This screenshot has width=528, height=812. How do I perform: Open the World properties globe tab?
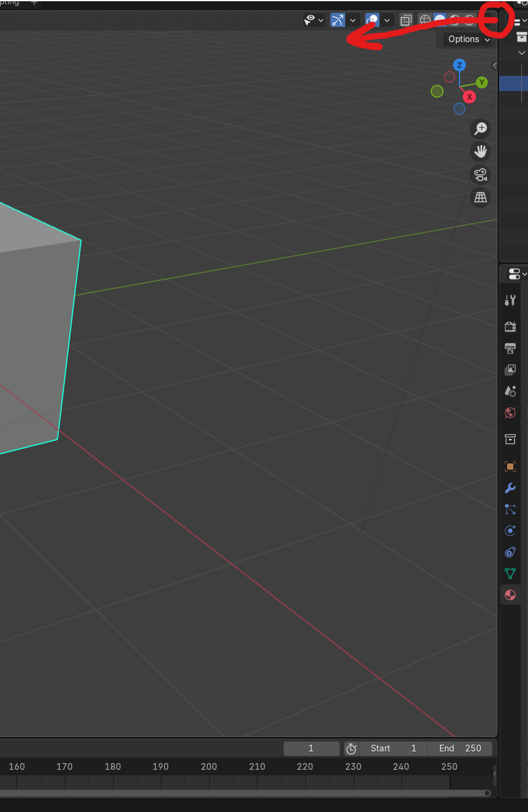(x=510, y=413)
